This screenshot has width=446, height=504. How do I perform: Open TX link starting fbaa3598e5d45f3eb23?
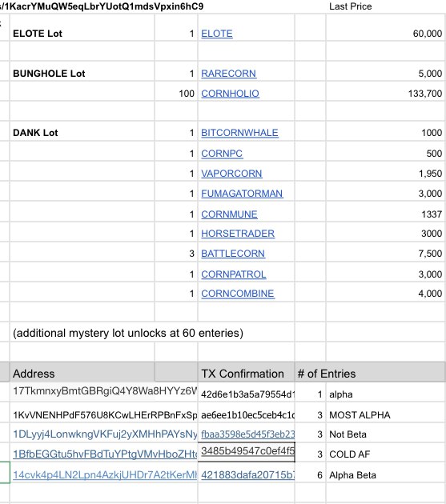pos(247,434)
